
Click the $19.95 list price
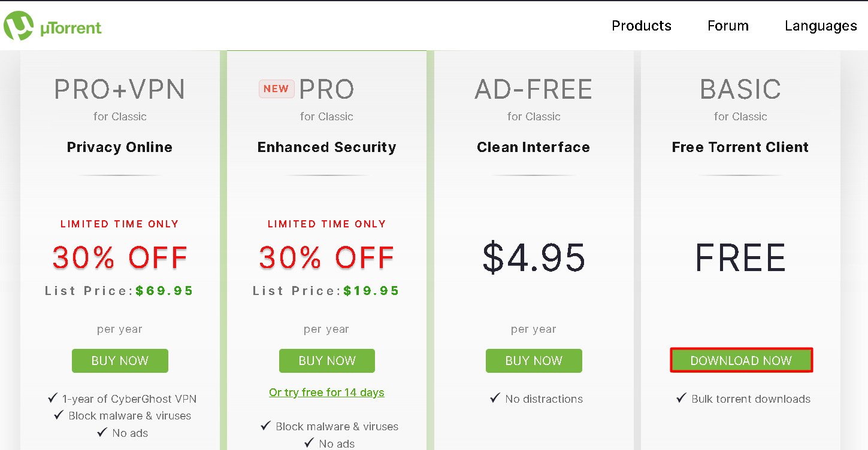(371, 291)
